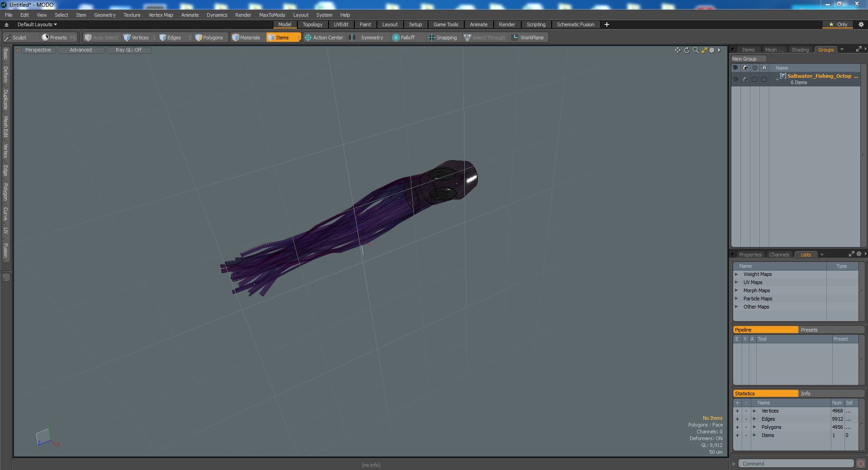Screen dimensions: 868x470
Task: Open the layout settings gear at top right
Action: [x=861, y=24]
